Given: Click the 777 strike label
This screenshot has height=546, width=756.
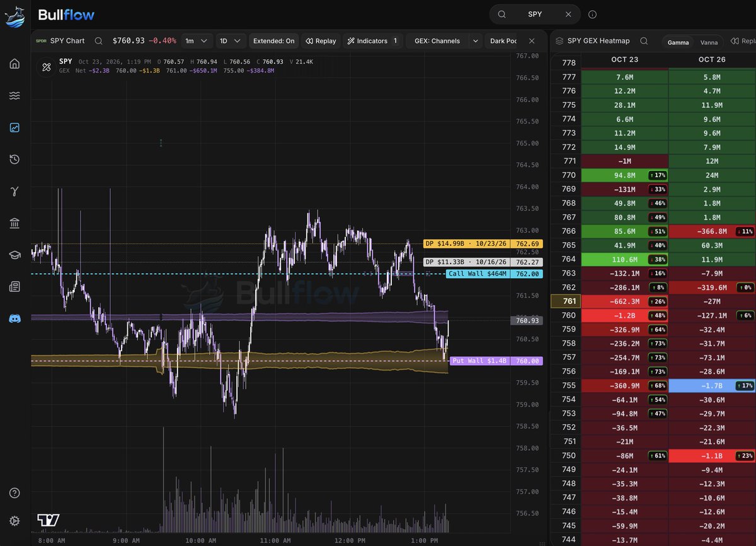Looking at the screenshot, I should coord(568,77).
